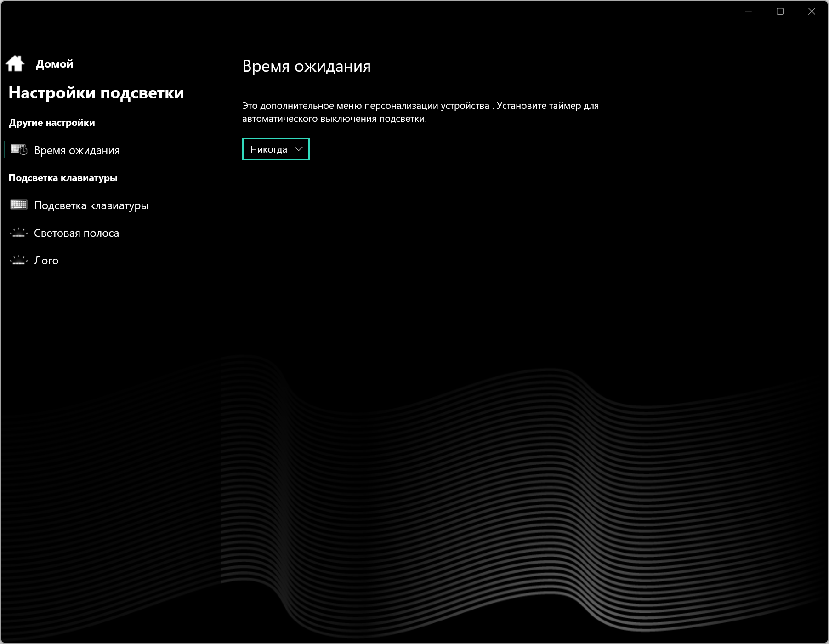This screenshot has width=829, height=644.
Task: Click the Время ожидания keyboard timer icon
Action: pyautogui.click(x=19, y=150)
